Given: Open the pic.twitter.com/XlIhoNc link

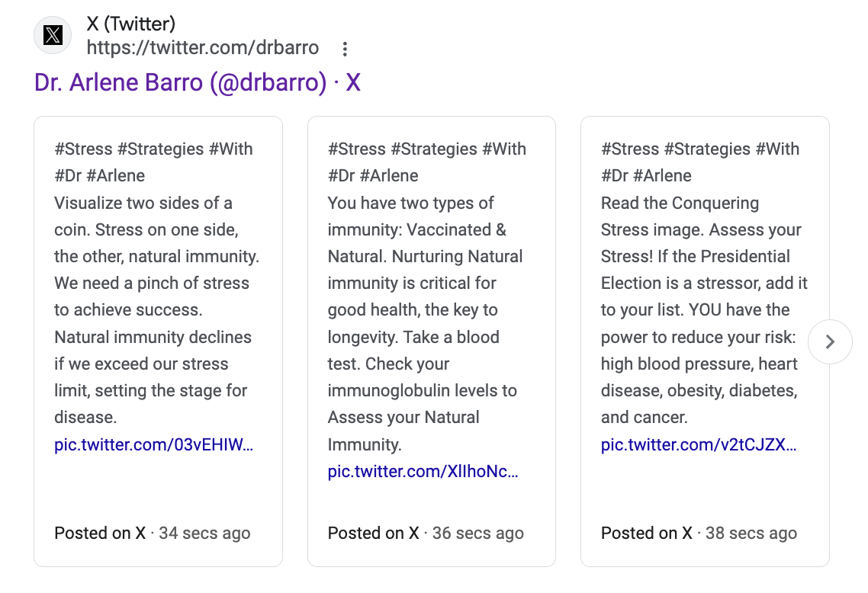Looking at the screenshot, I should 423,471.
